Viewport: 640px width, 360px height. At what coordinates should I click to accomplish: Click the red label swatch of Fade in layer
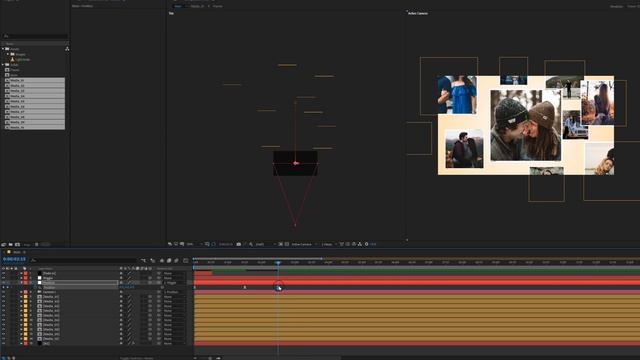26,273
